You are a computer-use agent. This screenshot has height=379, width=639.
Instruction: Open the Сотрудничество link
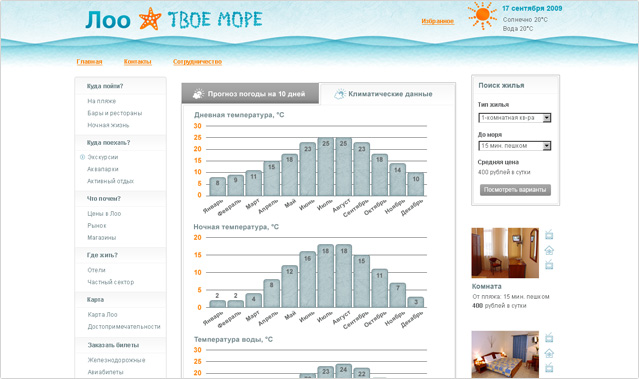tap(197, 62)
